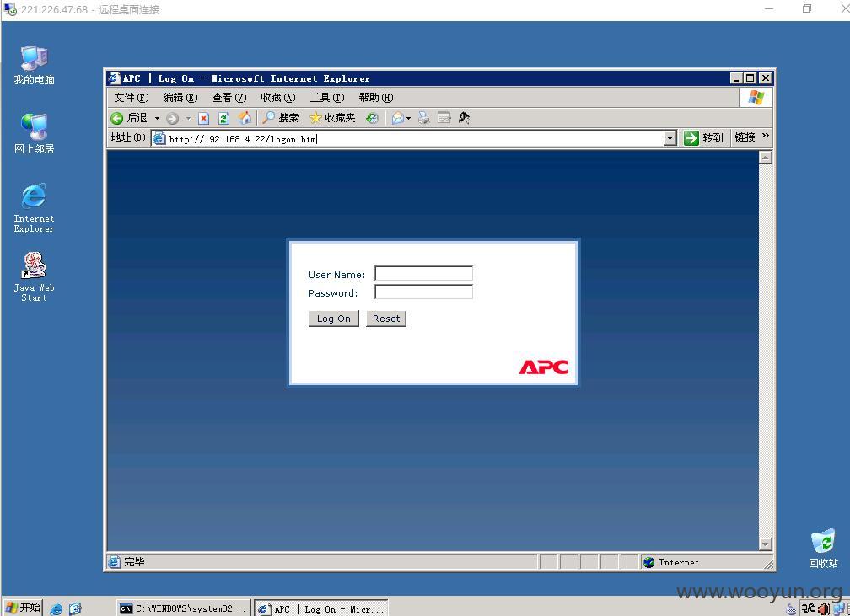
Task: Refresh the page using toolbar icon
Action: pyautogui.click(x=224, y=118)
